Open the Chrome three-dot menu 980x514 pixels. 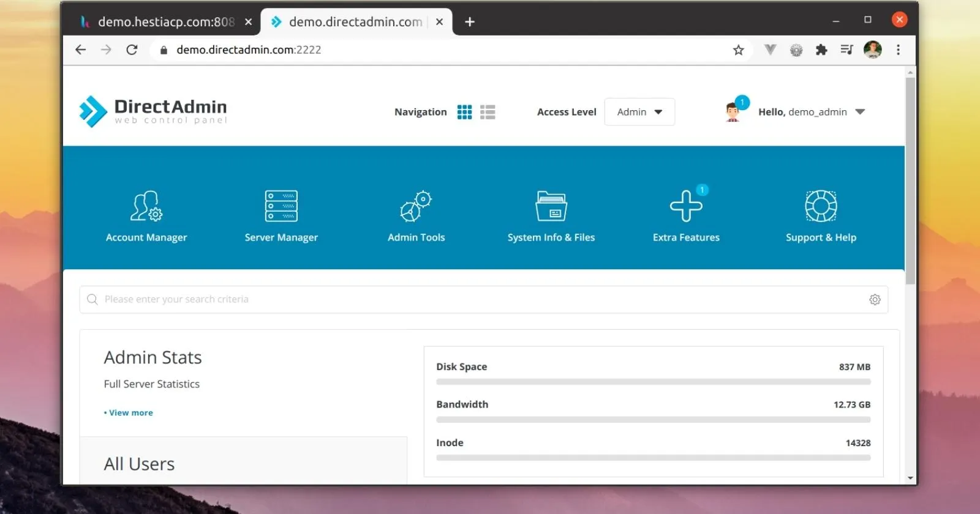click(899, 50)
